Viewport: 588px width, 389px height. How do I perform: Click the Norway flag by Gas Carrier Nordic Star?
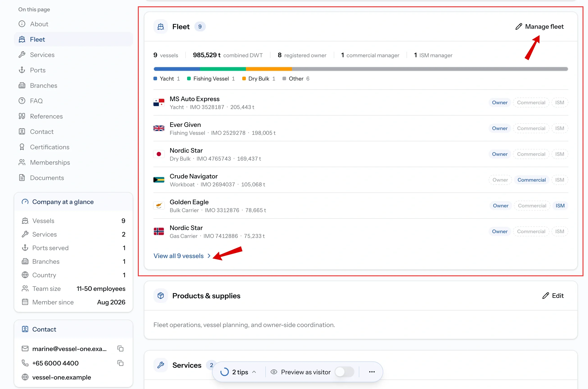click(x=159, y=231)
